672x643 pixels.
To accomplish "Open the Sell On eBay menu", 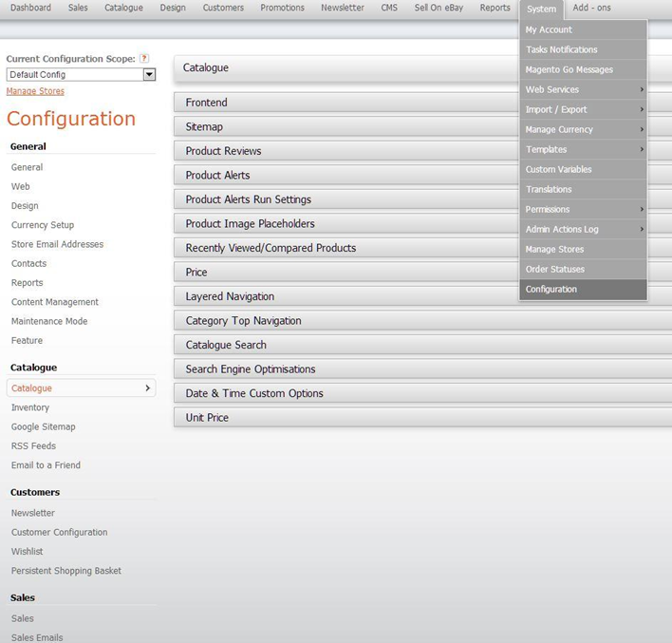I will pos(439,8).
